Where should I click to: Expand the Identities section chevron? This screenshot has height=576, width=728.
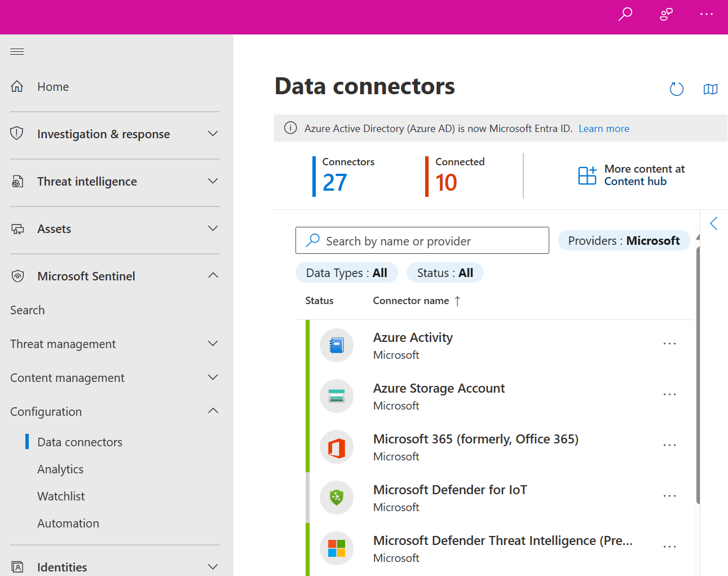click(x=213, y=567)
